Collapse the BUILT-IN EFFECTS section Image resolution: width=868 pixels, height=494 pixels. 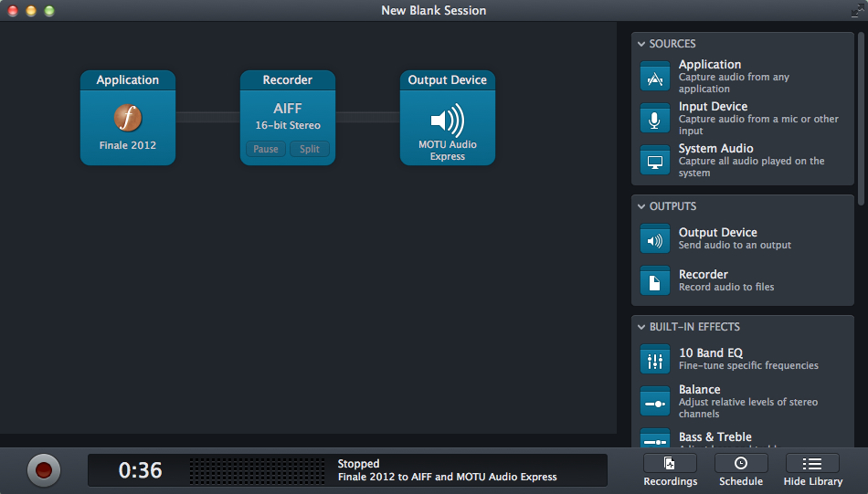coord(641,327)
